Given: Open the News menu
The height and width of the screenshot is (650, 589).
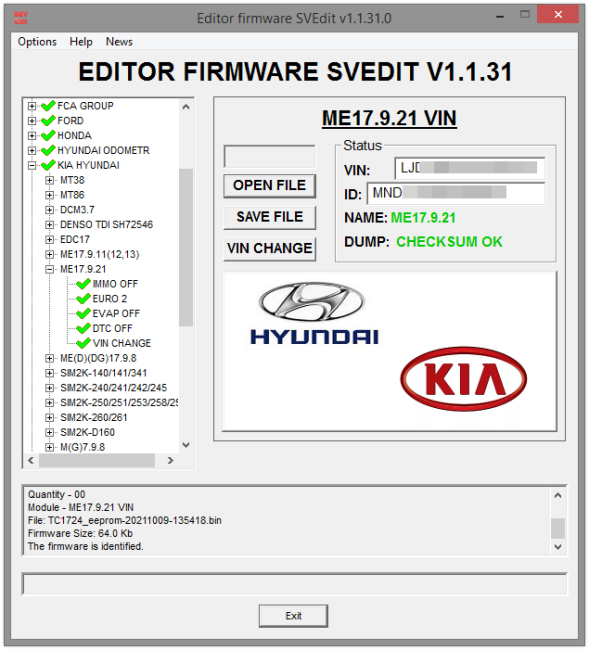Looking at the screenshot, I should [119, 41].
